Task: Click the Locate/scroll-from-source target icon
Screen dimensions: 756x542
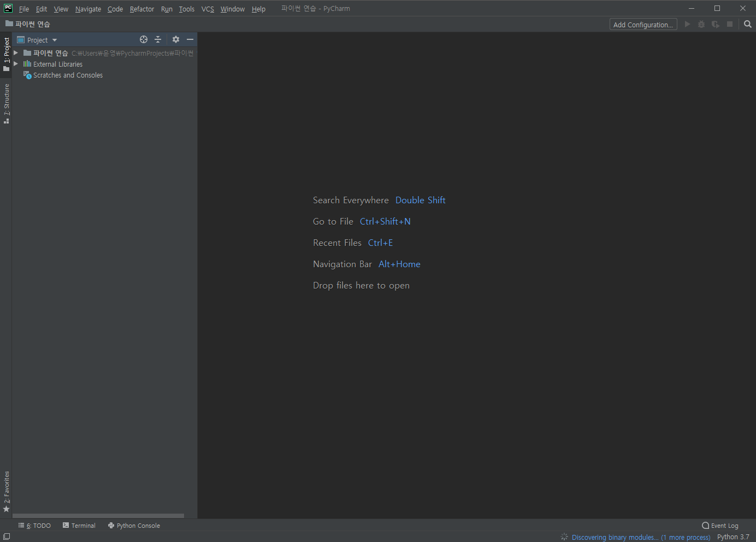Action: [x=144, y=39]
